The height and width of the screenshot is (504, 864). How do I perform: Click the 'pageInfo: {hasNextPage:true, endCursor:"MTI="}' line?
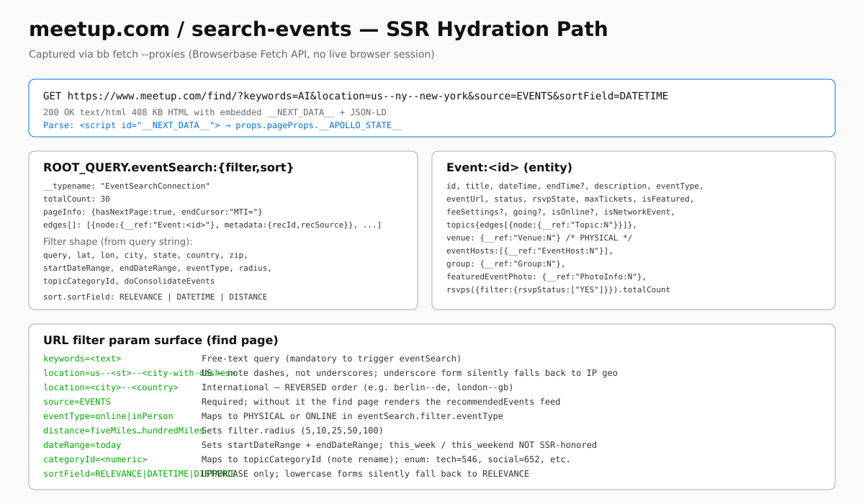click(153, 212)
